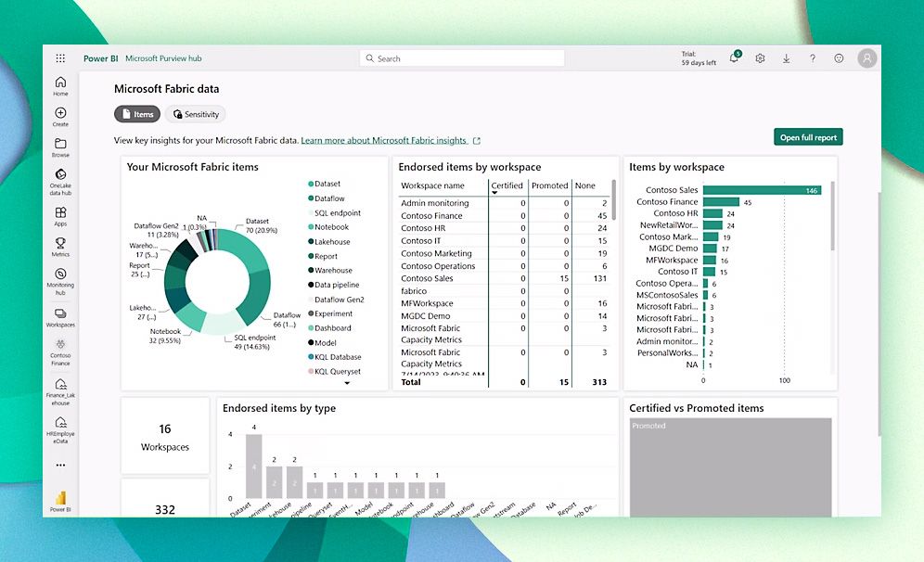Click the KQL Queryset legend entry
The image size is (924, 562).
(334, 372)
